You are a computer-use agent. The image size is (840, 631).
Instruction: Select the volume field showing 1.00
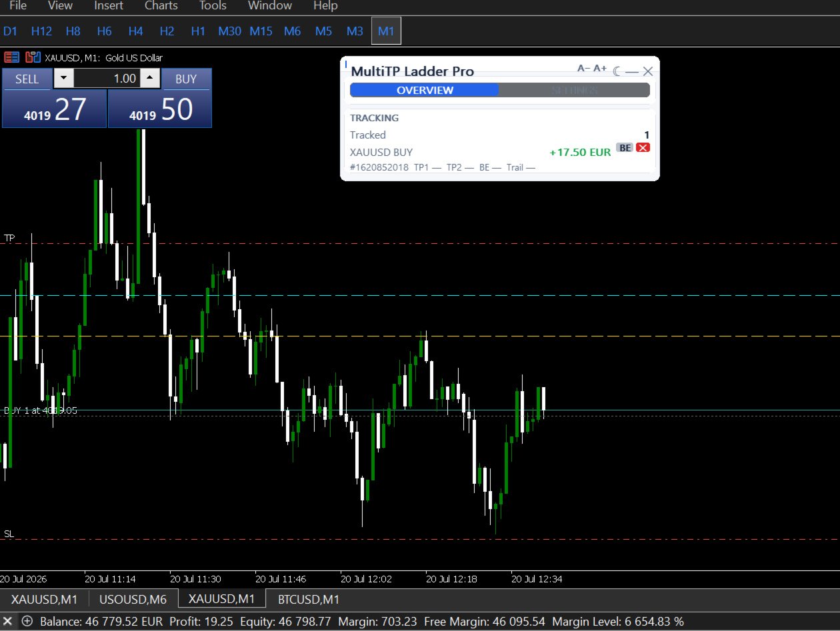[x=107, y=79]
